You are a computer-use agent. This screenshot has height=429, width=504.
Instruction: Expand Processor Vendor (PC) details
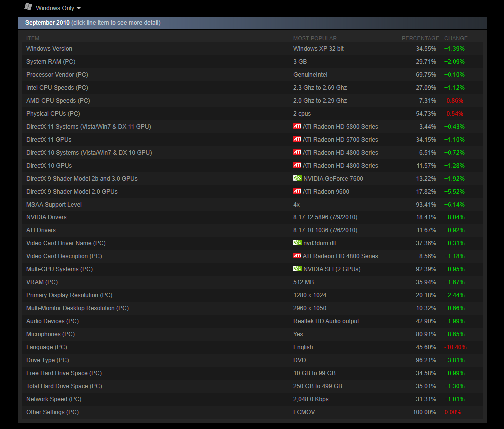[x=252, y=74]
